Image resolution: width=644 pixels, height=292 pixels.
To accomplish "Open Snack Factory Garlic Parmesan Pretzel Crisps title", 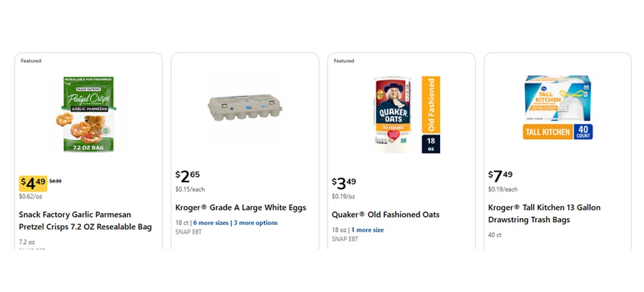I will 85,221.
